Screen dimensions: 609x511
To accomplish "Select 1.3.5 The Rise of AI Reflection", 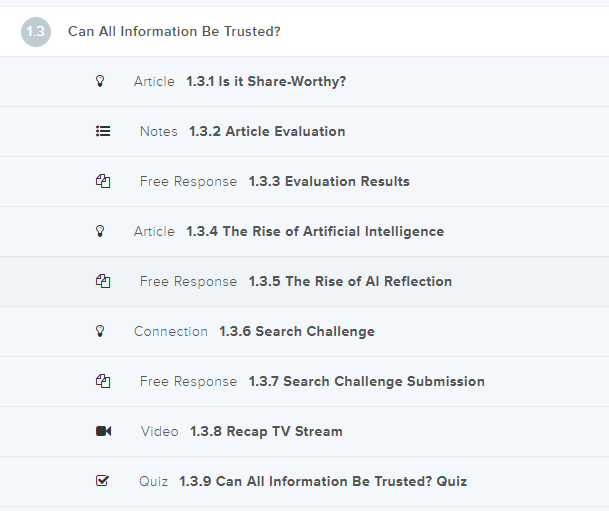I will [x=350, y=281].
